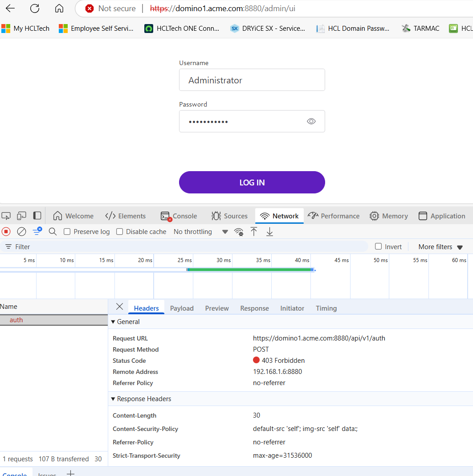Show the password with eye icon
The height and width of the screenshot is (476, 473).
point(311,121)
